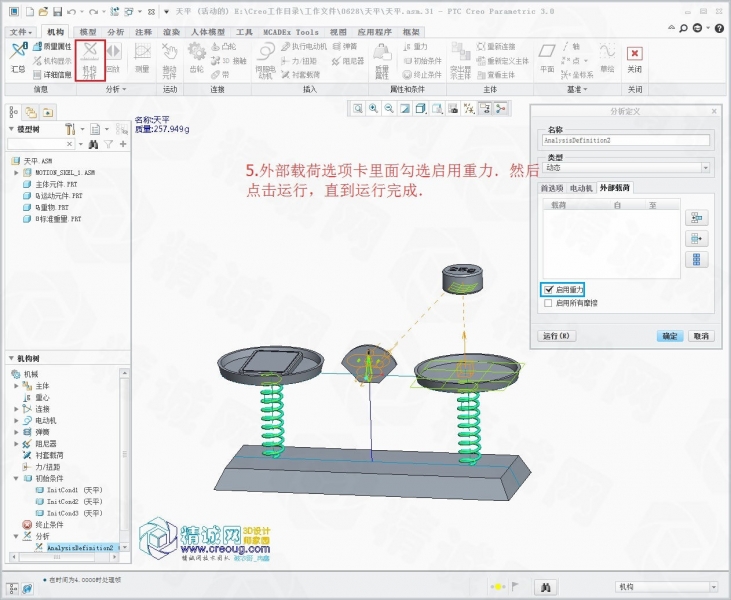Save the model from quick access toolbar
This screenshot has height=600, width=731.
[57, 11]
